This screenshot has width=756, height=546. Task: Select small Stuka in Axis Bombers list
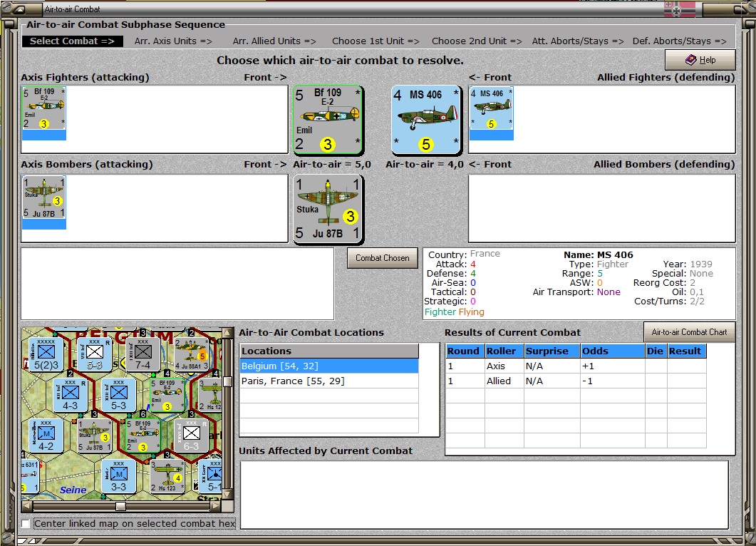pos(43,198)
